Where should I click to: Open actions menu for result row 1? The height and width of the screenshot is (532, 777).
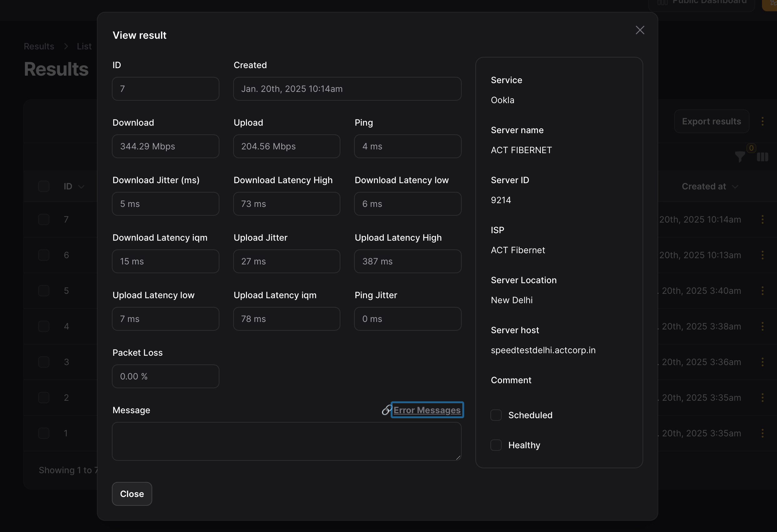point(762,433)
